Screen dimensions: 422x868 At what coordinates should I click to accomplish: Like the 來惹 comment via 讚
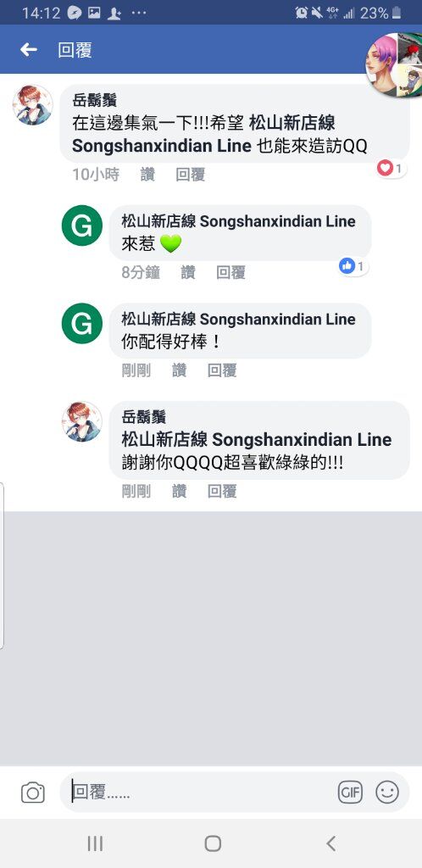tap(188, 272)
